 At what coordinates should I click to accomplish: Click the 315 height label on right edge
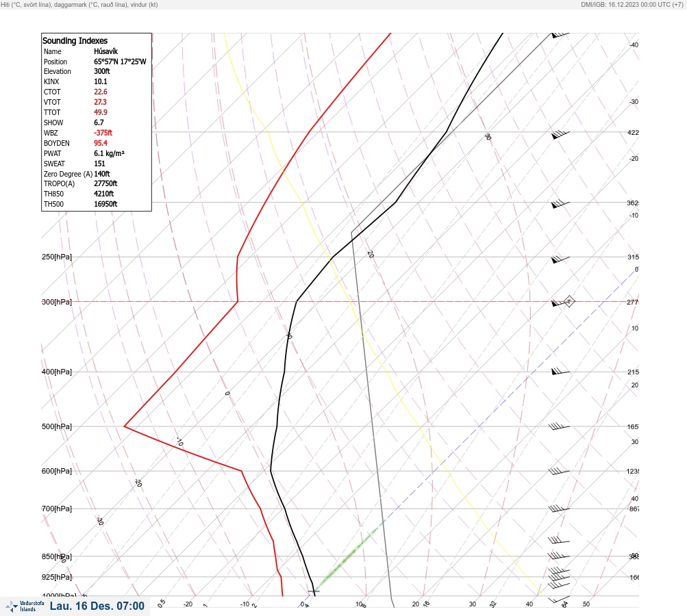(x=633, y=257)
